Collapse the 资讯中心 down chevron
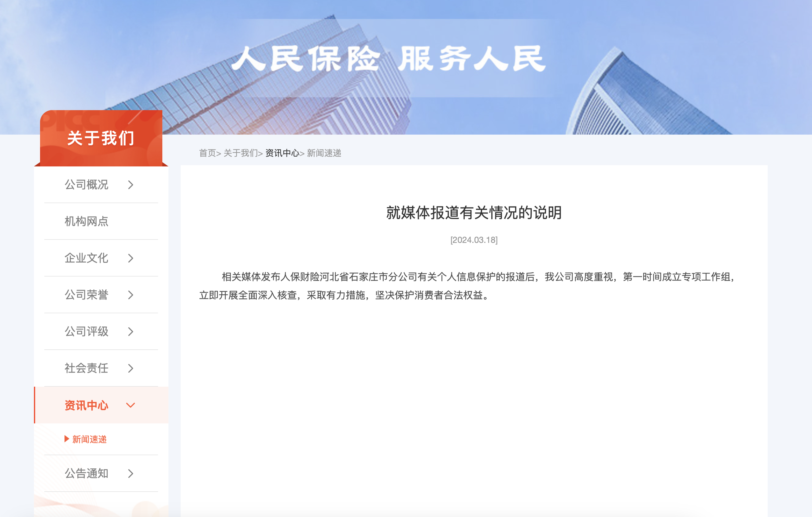 [131, 405]
